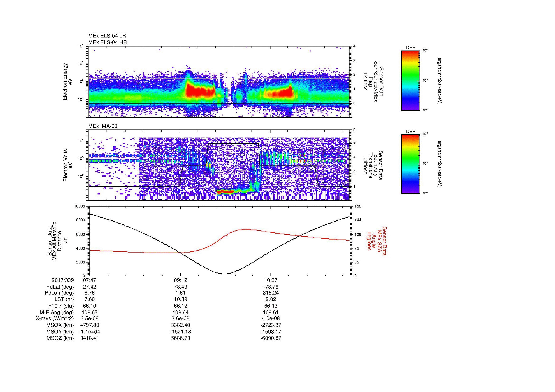
Task: Click the M-E Ang value 108.67
Action: click(89, 312)
